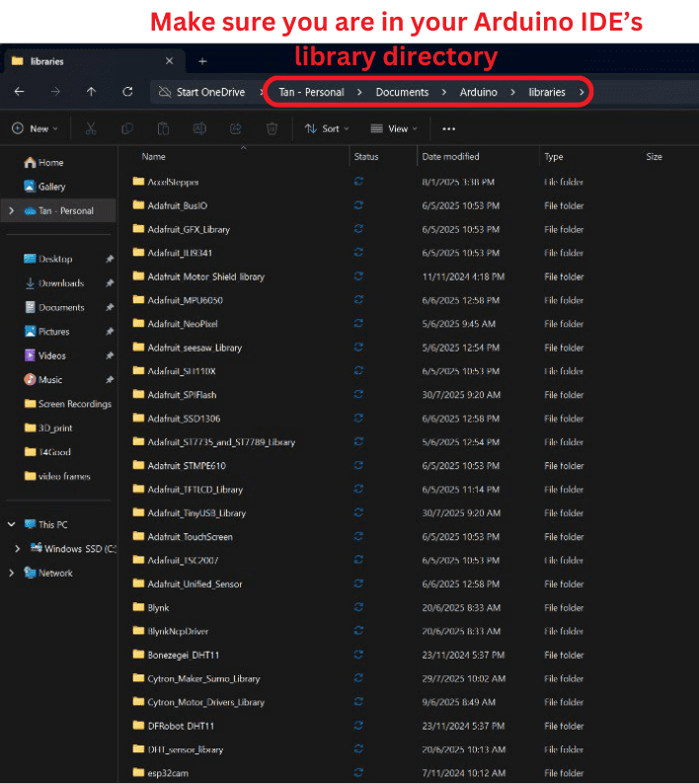Click the Cut scissors icon in toolbar
The height and width of the screenshot is (784, 699).
(90, 128)
